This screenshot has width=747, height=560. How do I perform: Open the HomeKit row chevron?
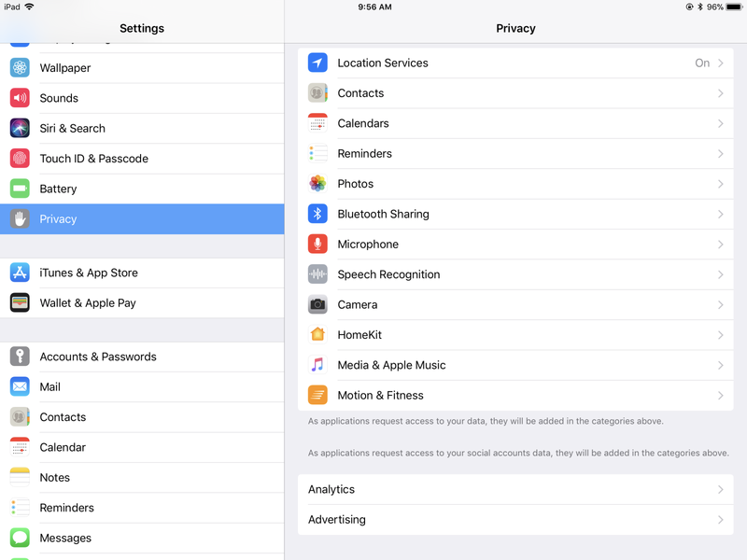click(720, 335)
